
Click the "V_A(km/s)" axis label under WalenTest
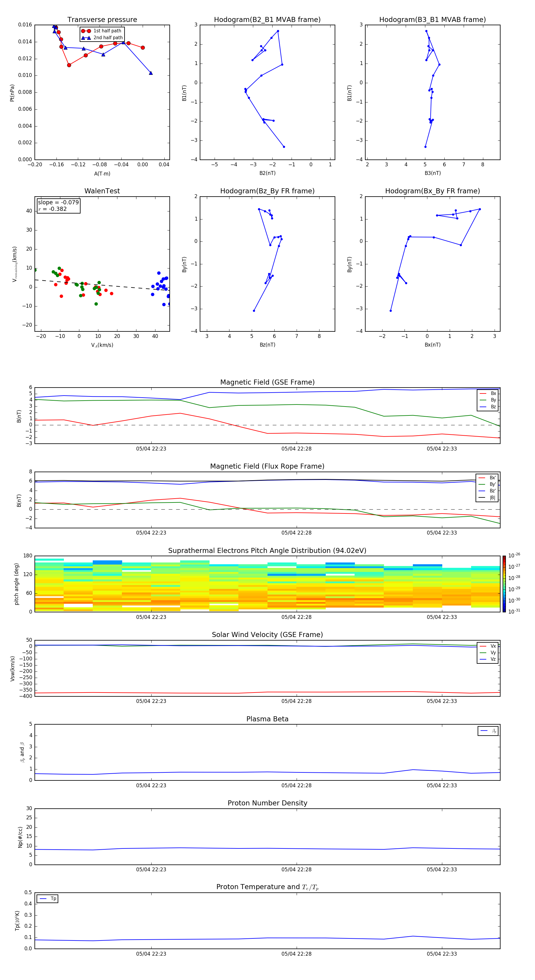click(x=102, y=345)
